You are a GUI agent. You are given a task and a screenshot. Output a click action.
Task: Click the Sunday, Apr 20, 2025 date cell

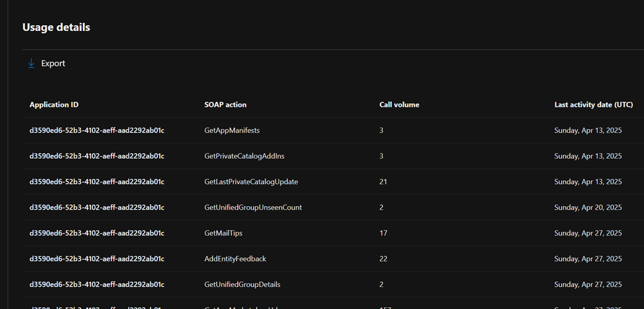pyautogui.click(x=587, y=208)
